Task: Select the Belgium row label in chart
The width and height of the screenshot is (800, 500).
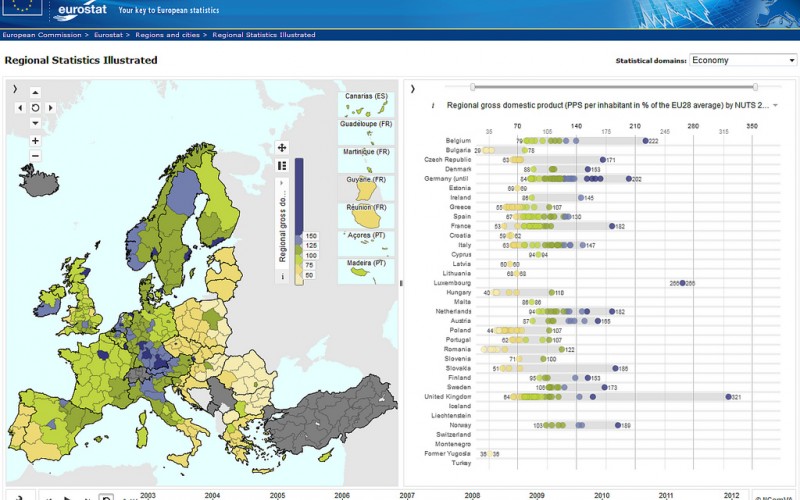Action: pyautogui.click(x=458, y=141)
